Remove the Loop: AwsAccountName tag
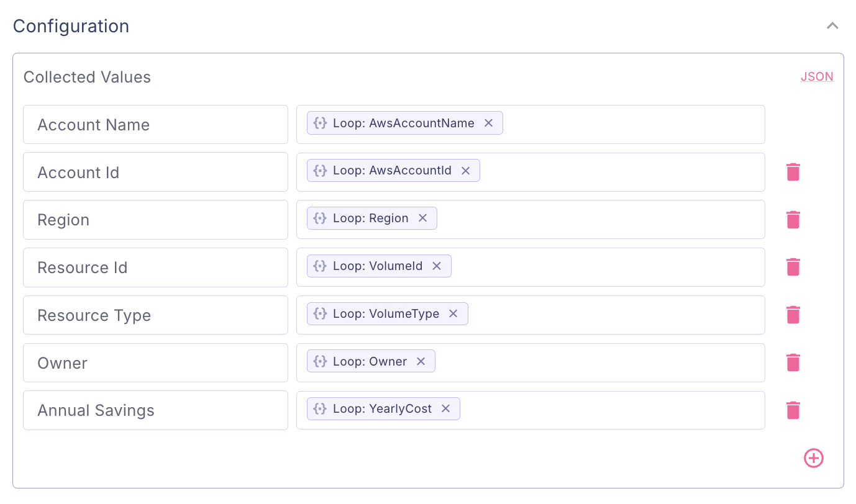The image size is (856, 504). pos(488,123)
